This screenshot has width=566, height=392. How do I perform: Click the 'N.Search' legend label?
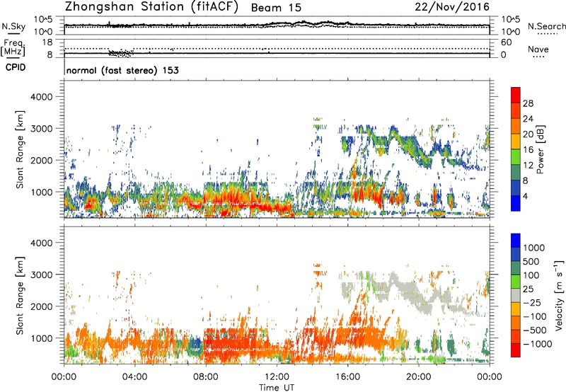(546, 26)
